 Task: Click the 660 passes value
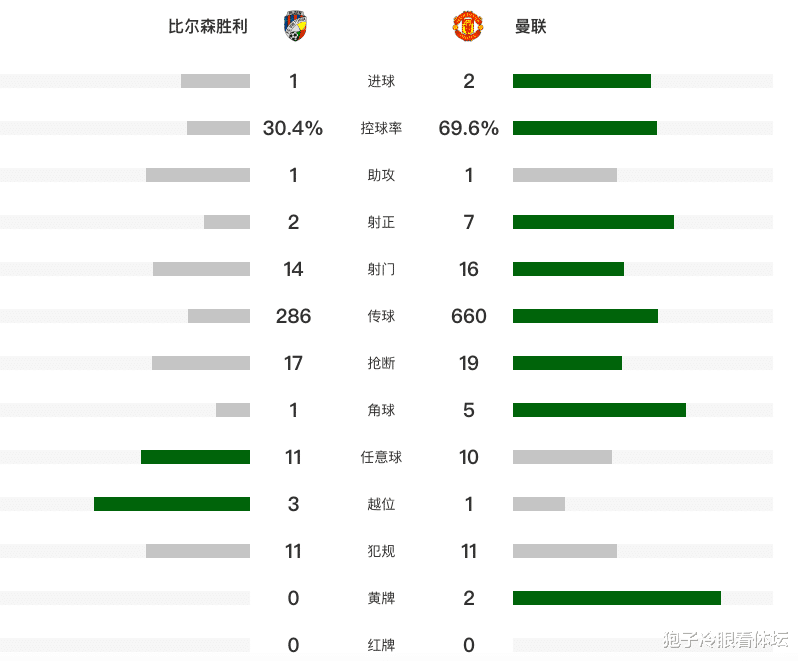click(x=469, y=317)
